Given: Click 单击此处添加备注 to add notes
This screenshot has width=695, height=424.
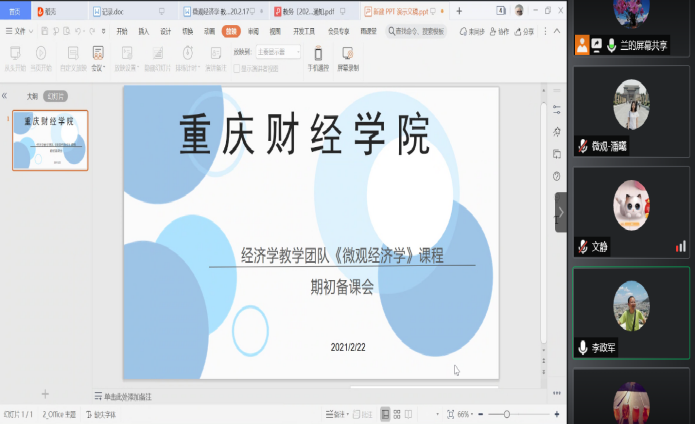Looking at the screenshot, I should pyautogui.click(x=127, y=397).
